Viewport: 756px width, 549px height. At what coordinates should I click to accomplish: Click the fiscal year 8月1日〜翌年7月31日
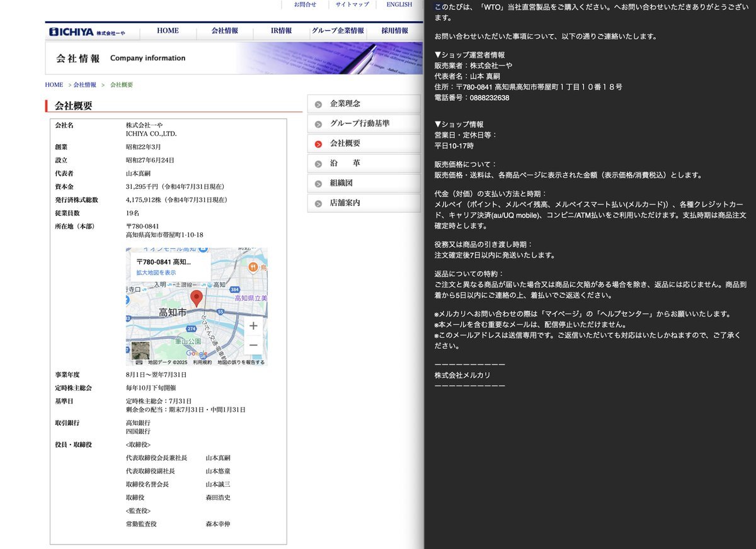pos(156,375)
